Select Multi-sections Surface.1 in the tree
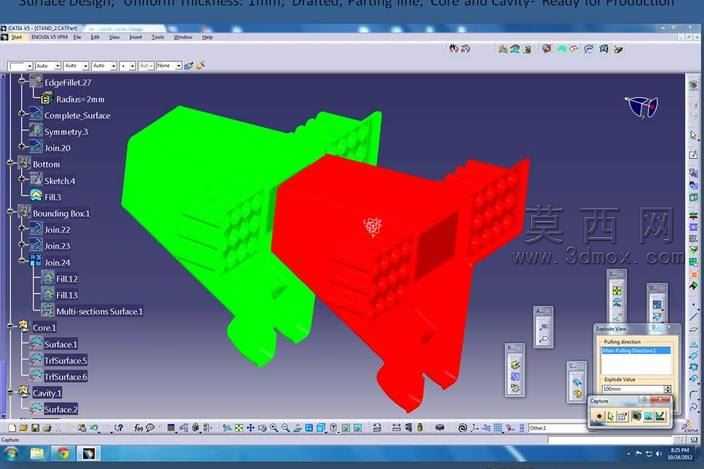Screen dimensions: 704x469 (x=99, y=311)
